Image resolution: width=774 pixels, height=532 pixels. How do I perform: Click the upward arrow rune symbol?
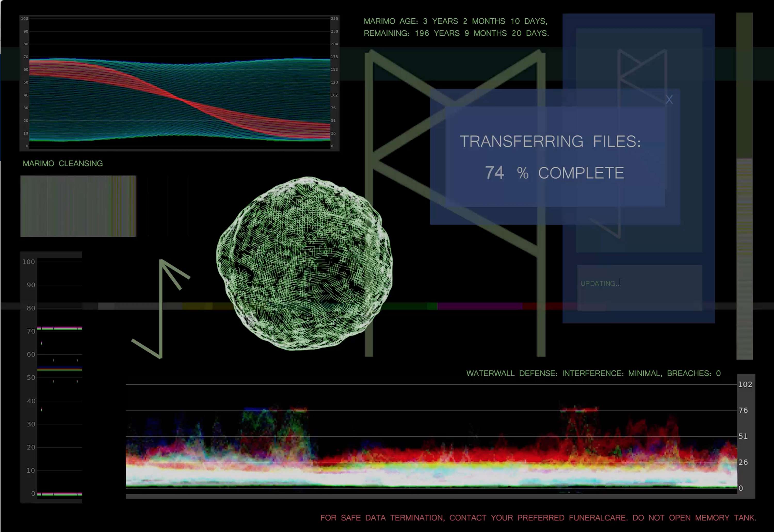pos(161,309)
